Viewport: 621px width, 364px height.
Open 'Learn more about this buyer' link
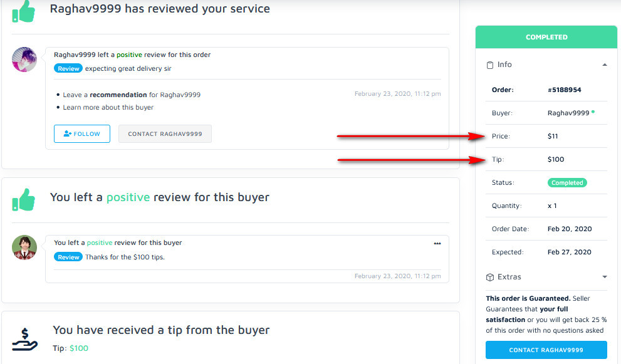108,107
